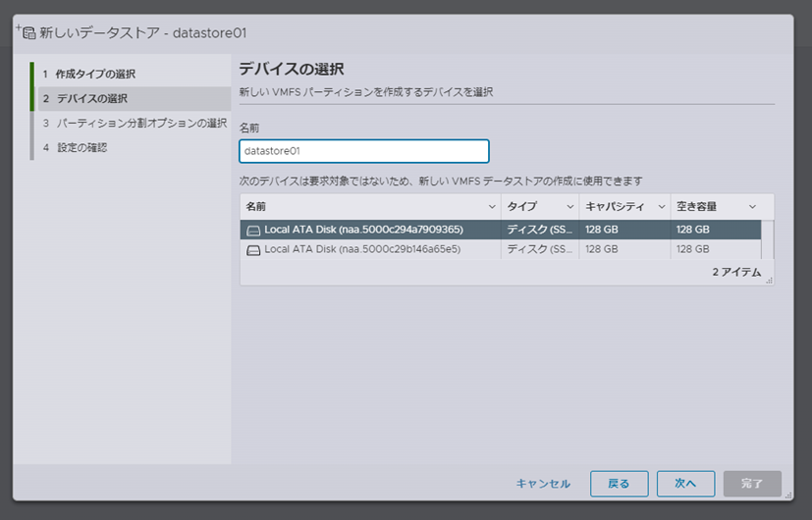Click free space 128 GB of second disk
This screenshot has width=812, height=520.
tap(693, 249)
